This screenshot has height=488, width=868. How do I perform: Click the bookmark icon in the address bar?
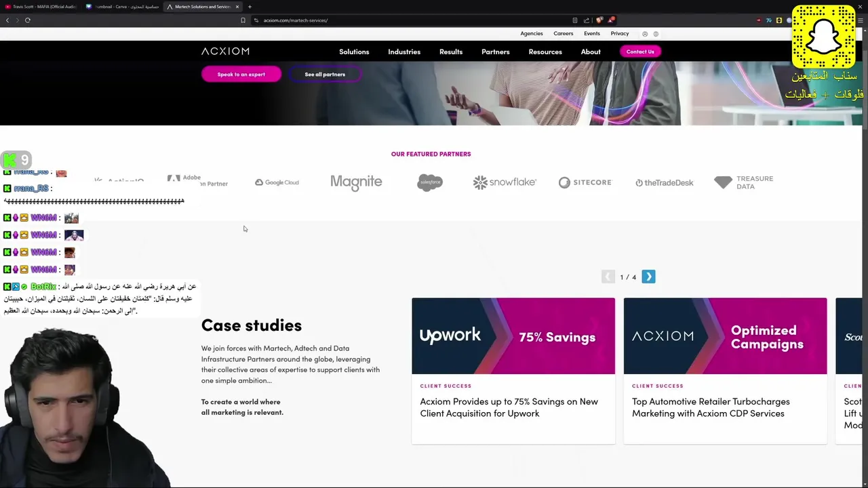[243, 20]
